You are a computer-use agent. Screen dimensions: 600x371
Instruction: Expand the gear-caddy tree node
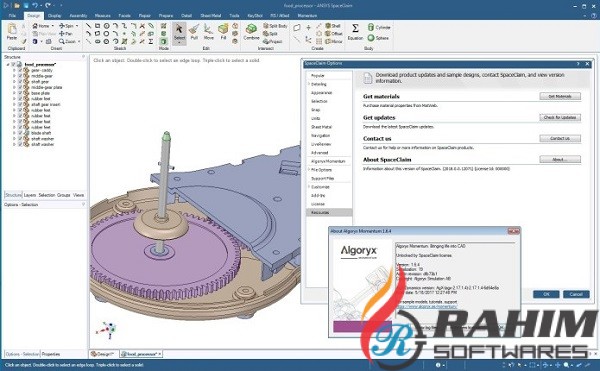click(15, 70)
